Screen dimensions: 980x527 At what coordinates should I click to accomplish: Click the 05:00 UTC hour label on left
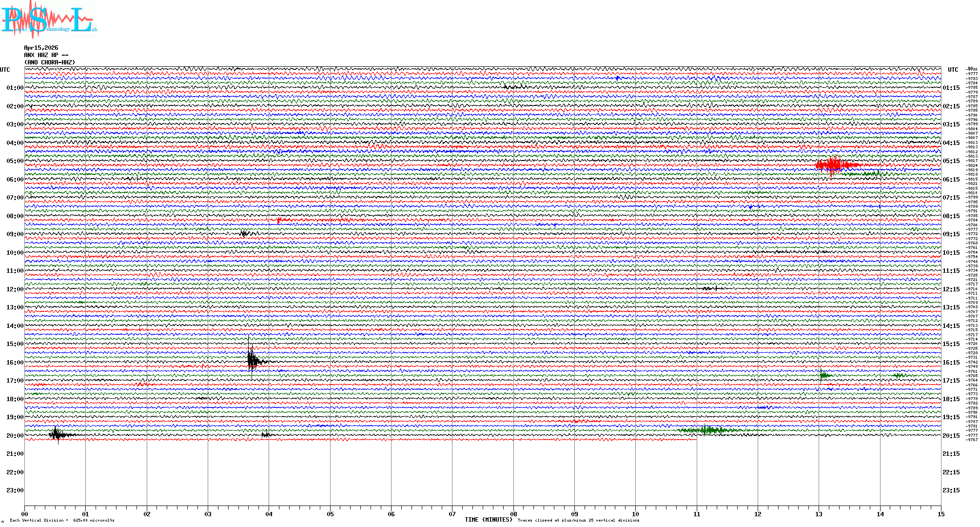coord(15,161)
